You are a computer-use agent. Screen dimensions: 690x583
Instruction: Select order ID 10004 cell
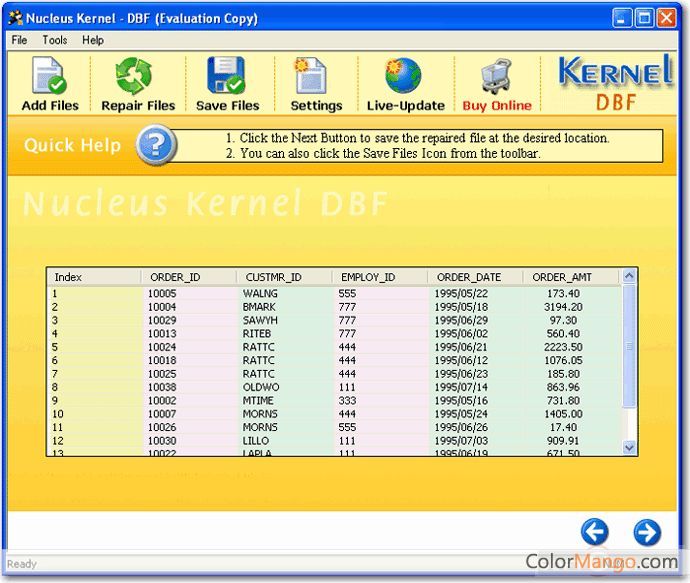[x=162, y=307]
